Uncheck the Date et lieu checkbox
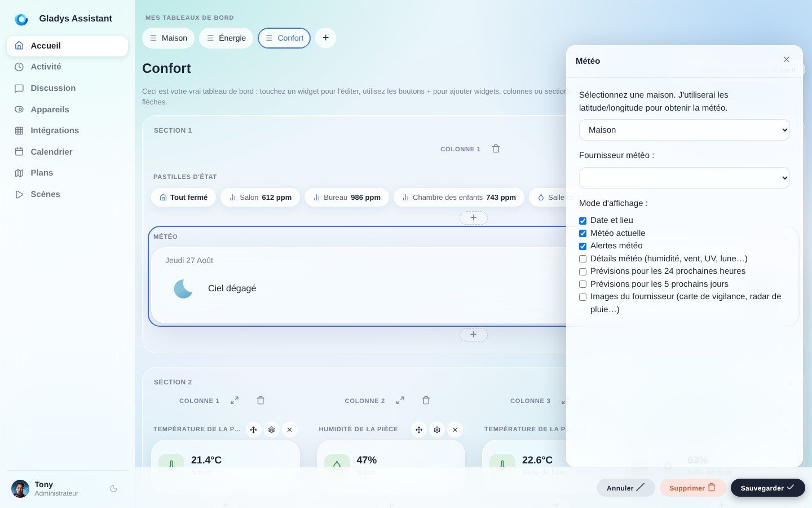 [x=583, y=221]
